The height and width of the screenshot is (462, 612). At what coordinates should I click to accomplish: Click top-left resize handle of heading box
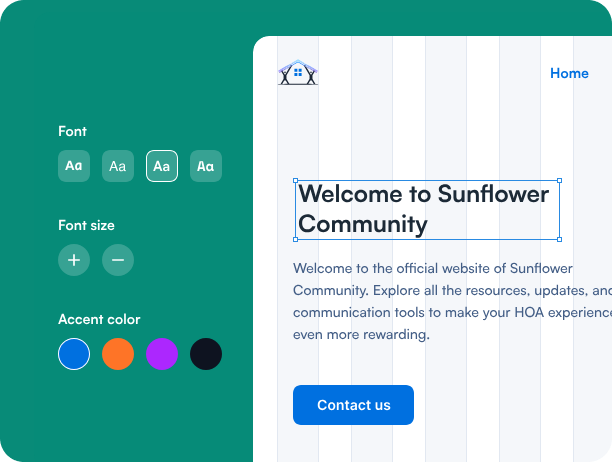point(295,181)
